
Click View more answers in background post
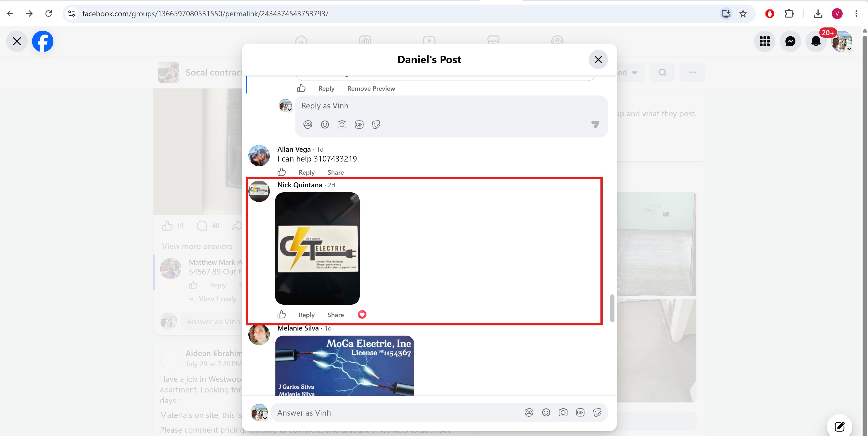197,247
